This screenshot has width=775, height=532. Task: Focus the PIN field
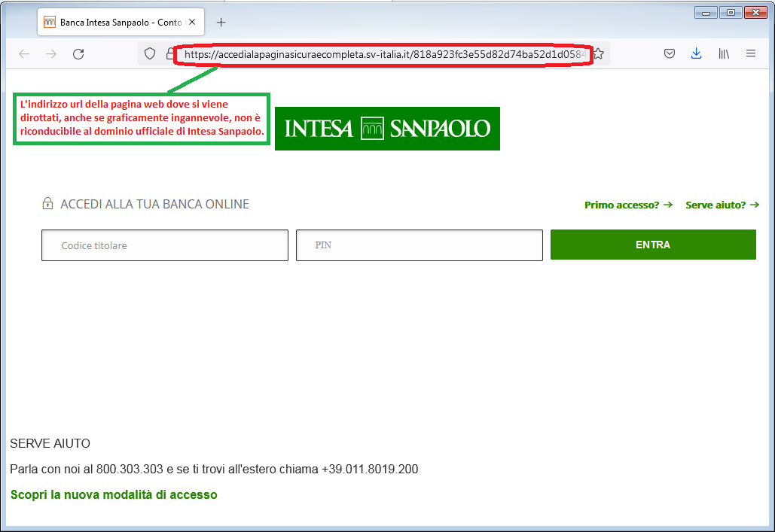click(419, 245)
